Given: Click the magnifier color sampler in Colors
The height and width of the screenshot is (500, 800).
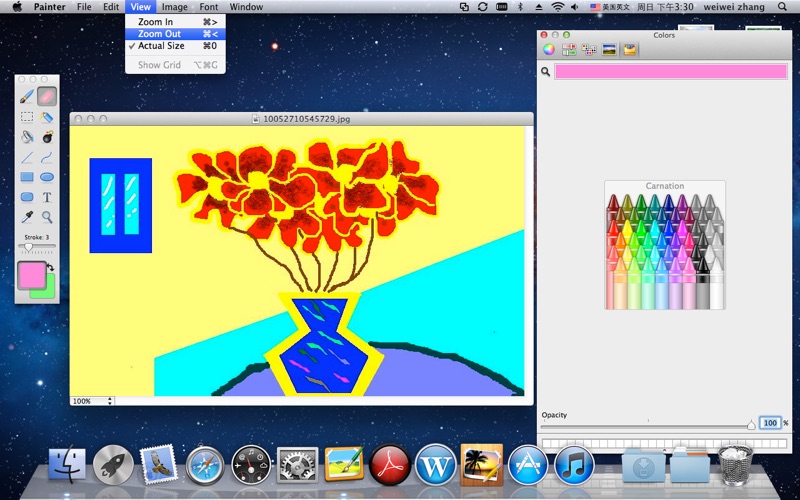Looking at the screenshot, I should 545,71.
